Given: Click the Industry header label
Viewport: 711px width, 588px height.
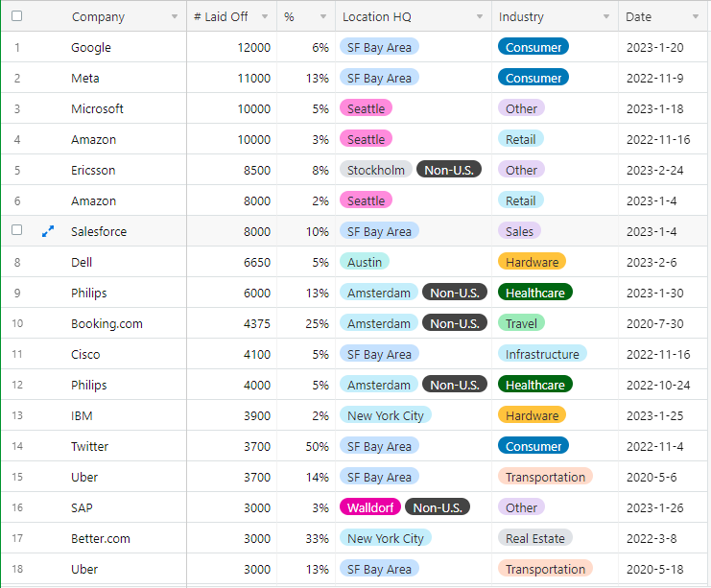Looking at the screenshot, I should (521, 16).
